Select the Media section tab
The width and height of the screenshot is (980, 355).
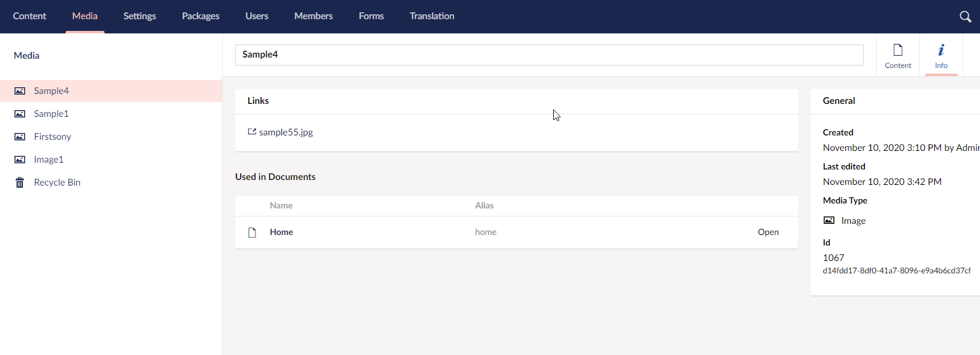[x=85, y=16]
